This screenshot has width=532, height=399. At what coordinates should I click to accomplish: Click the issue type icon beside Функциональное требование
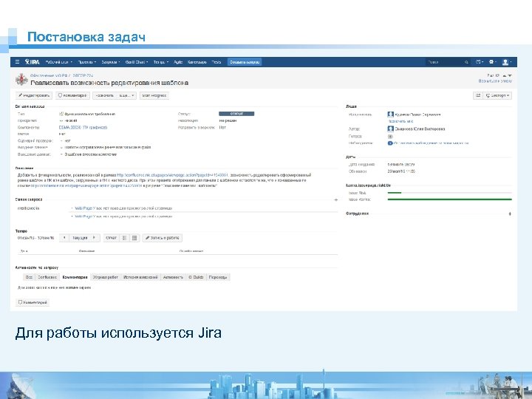pos(61,114)
